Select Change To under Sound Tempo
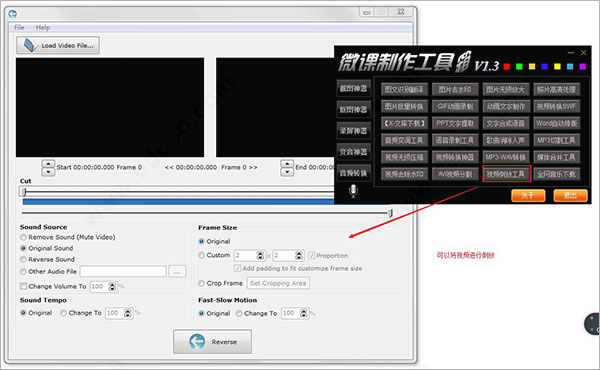 64,313
